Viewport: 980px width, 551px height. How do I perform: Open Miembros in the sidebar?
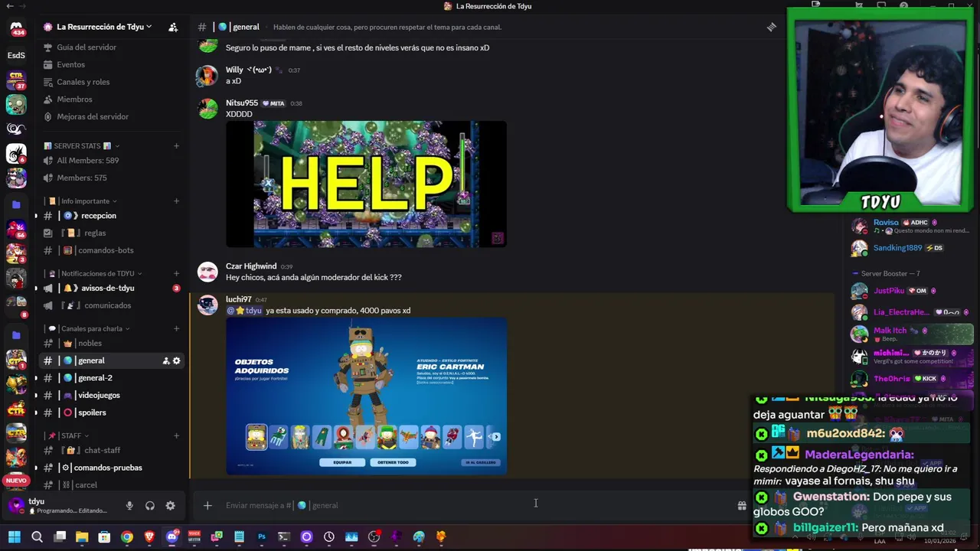(112, 99)
